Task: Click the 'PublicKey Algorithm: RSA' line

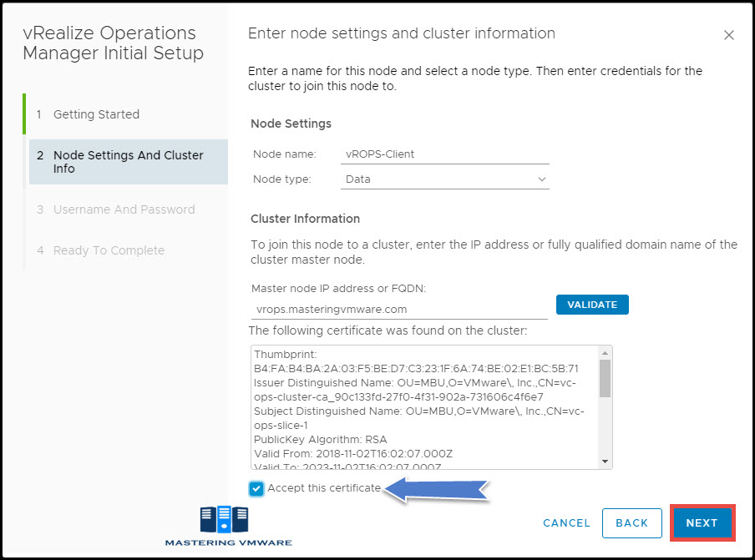Action: (x=320, y=440)
